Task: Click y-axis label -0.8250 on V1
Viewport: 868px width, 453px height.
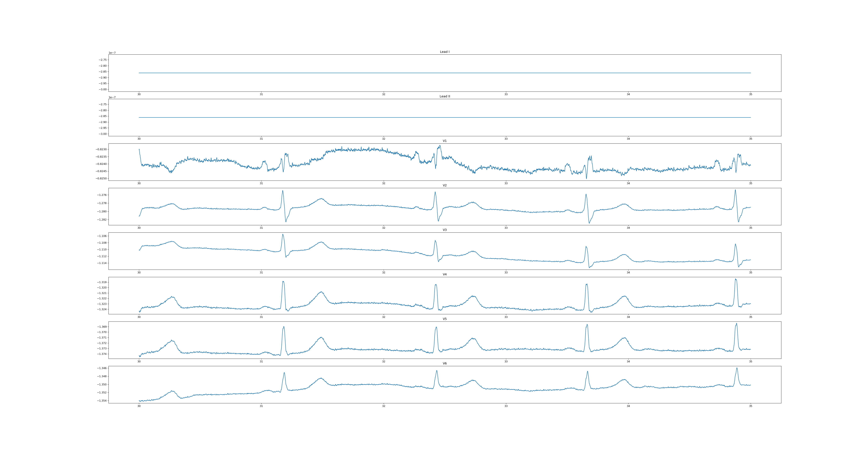Action: coord(101,178)
